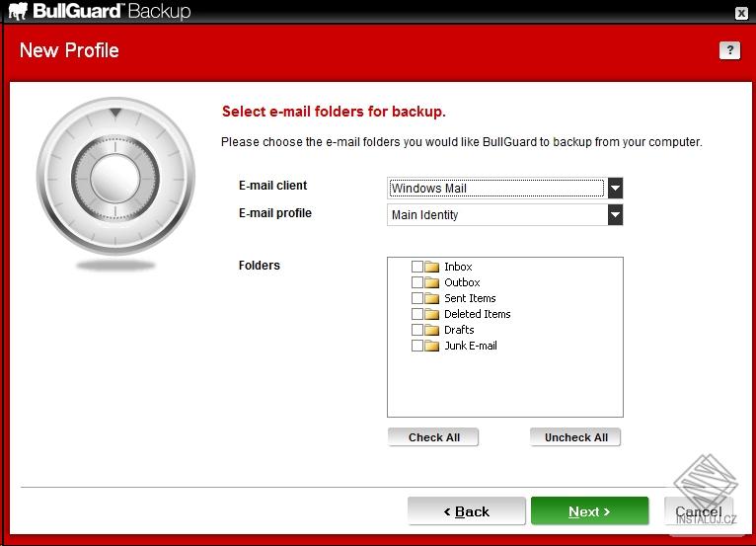
Task: Select the Sent Items folder label
Action: (x=470, y=298)
